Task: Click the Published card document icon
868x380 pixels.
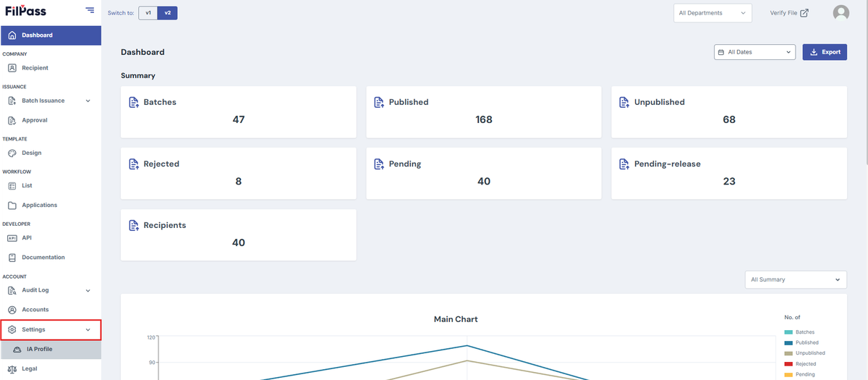Action: pyautogui.click(x=379, y=102)
